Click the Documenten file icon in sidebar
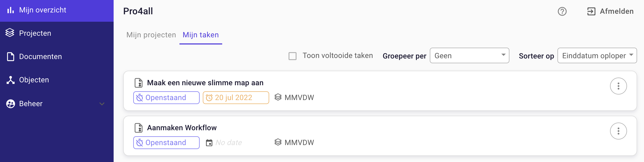Screen dimensions: 644x162 pos(11,56)
